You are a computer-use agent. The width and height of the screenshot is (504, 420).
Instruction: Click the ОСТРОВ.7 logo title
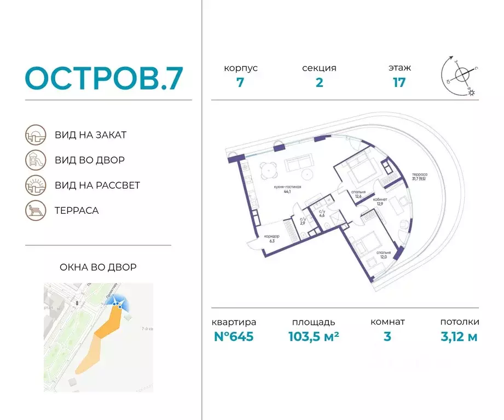[x=104, y=78]
